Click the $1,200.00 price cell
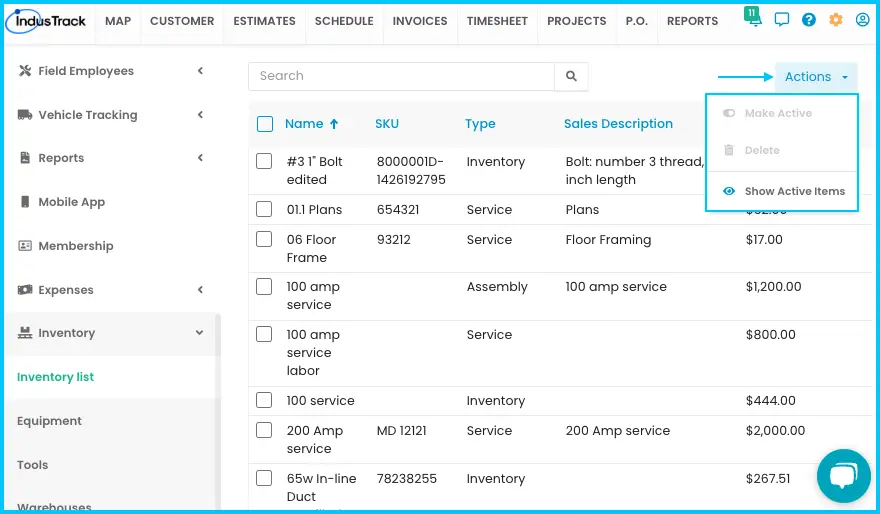 coord(773,287)
